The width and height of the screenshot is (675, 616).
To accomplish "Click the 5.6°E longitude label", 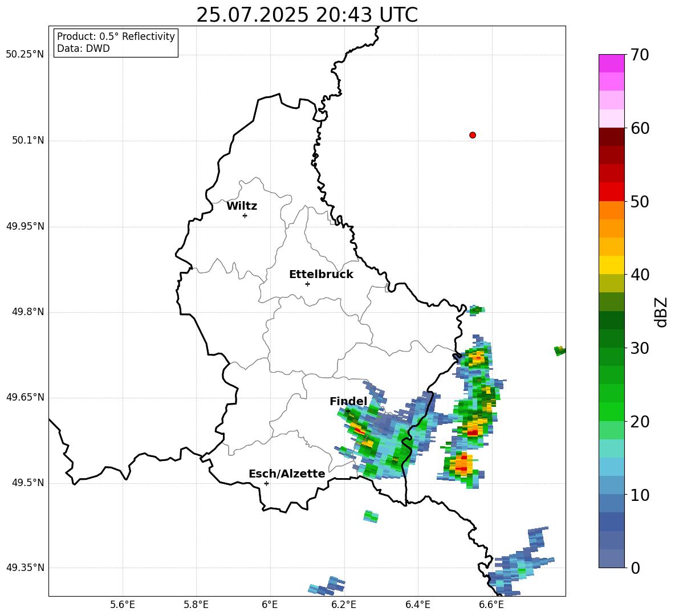I will click(x=123, y=605).
